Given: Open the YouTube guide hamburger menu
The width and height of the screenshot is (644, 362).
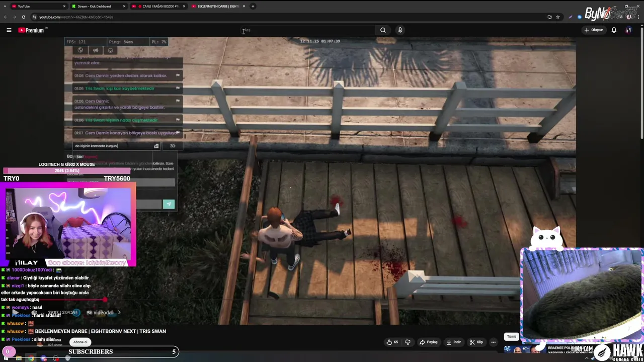Looking at the screenshot, I should pyautogui.click(x=9, y=30).
